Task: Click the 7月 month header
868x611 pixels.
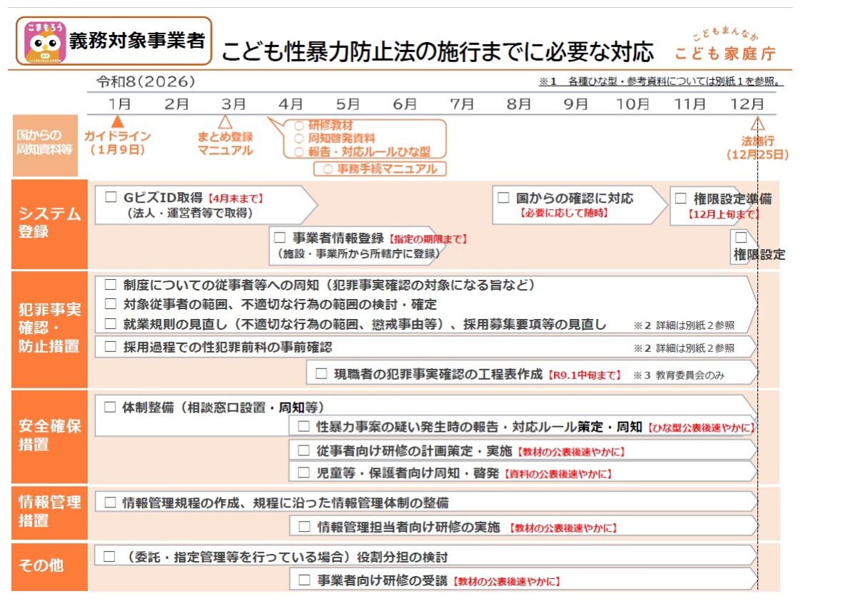Action: pyautogui.click(x=462, y=104)
